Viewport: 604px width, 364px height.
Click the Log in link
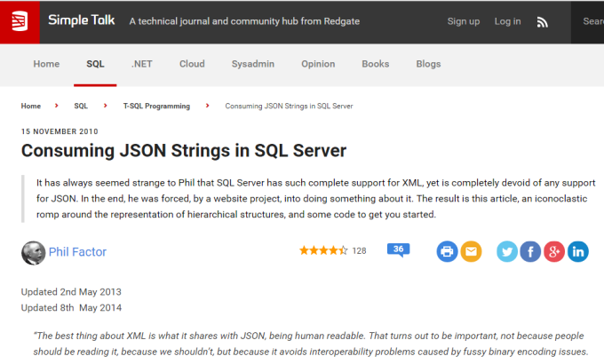point(507,21)
